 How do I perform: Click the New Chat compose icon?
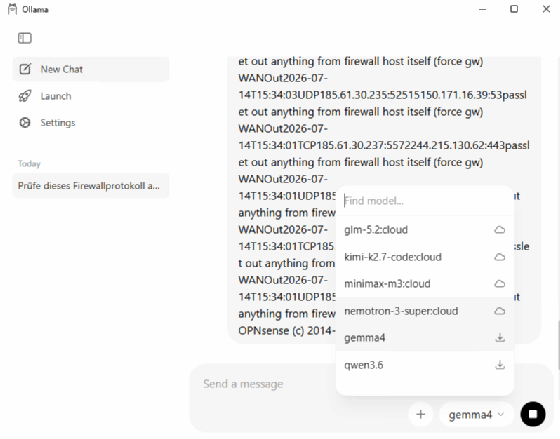click(x=25, y=69)
